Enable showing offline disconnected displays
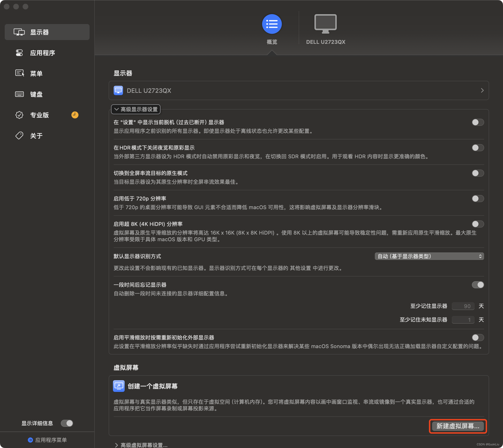The height and width of the screenshot is (448, 503). pyautogui.click(x=477, y=122)
